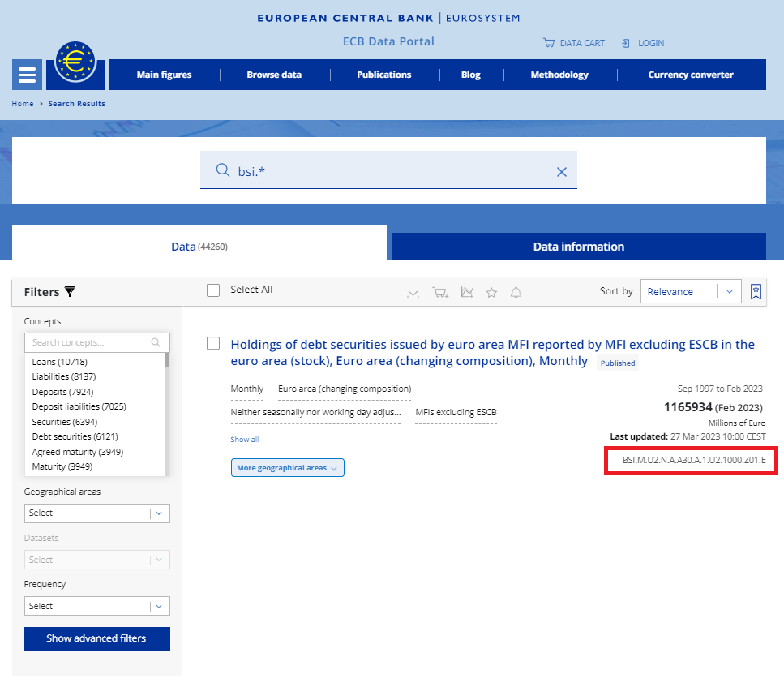Save the search with the bookmark icon
The image size is (784, 687).
coord(756,291)
